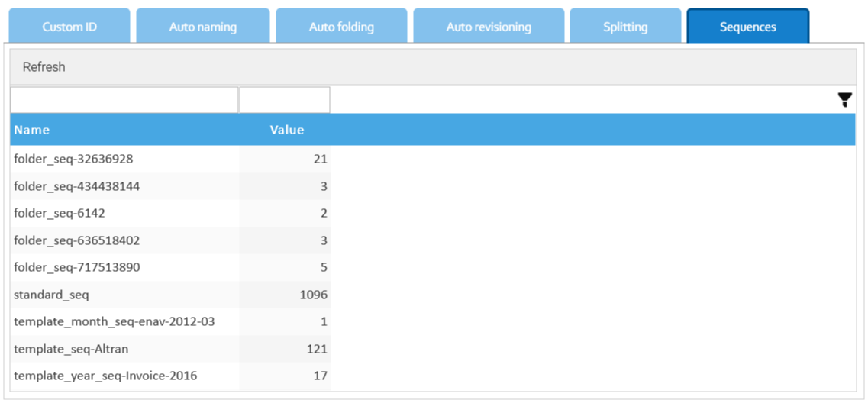Image resolution: width=868 pixels, height=403 pixels.
Task: Open the Auto folding tab
Action: (341, 26)
